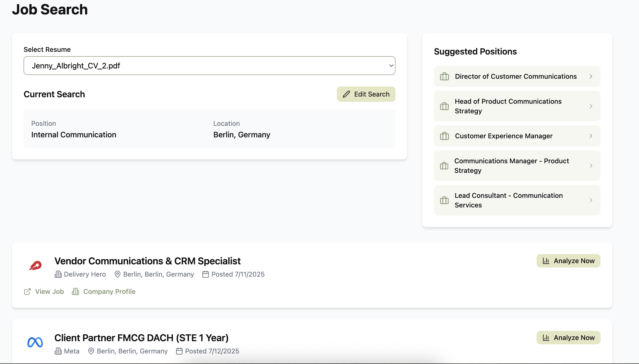Click building icon beside Company Profile link

(x=75, y=291)
